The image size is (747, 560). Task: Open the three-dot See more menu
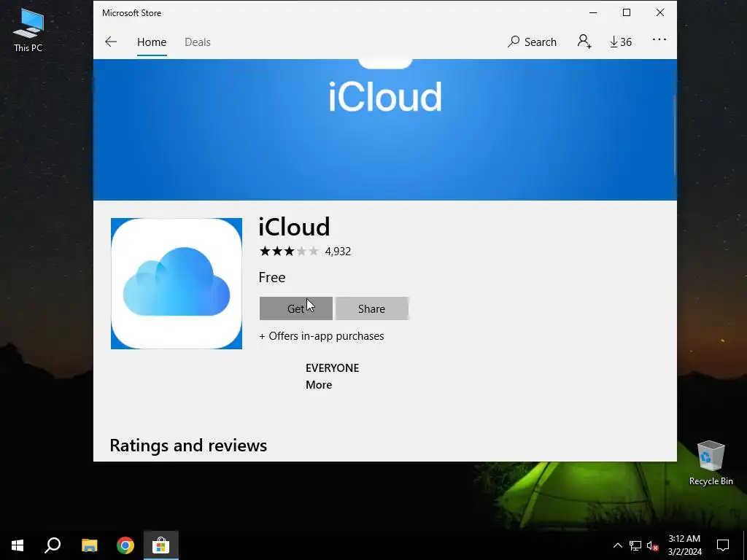click(659, 39)
